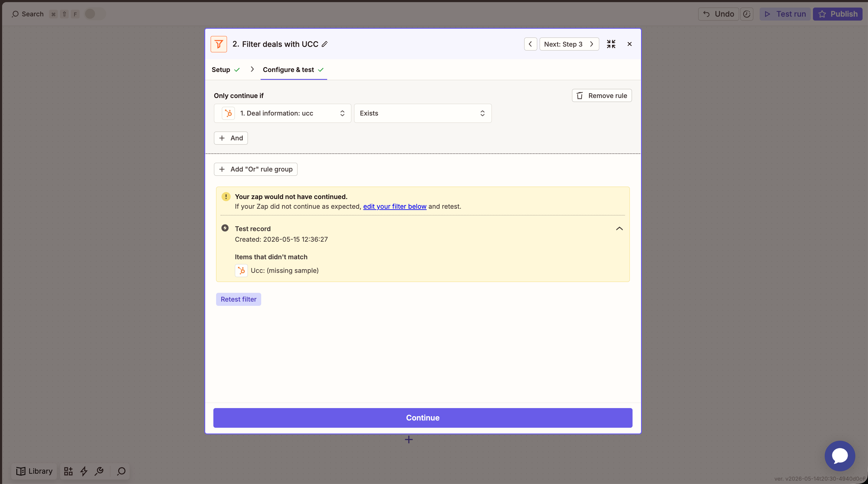
Task: Click the chevron between Setup and Configure tabs
Action: point(252,69)
